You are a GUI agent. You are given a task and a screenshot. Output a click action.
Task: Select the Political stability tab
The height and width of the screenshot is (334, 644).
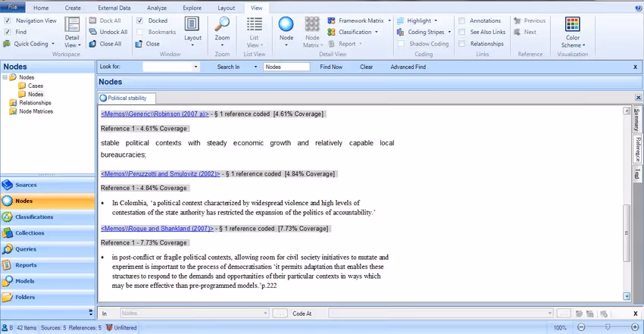click(x=127, y=98)
